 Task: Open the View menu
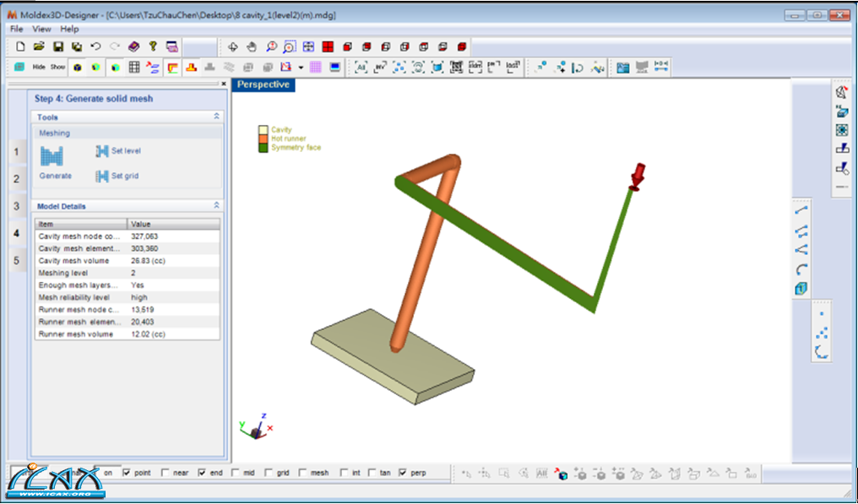pyautogui.click(x=41, y=28)
